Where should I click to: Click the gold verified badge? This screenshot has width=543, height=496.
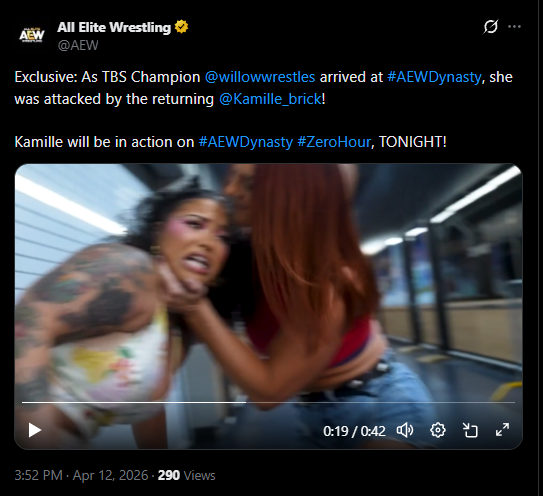pos(181,27)
